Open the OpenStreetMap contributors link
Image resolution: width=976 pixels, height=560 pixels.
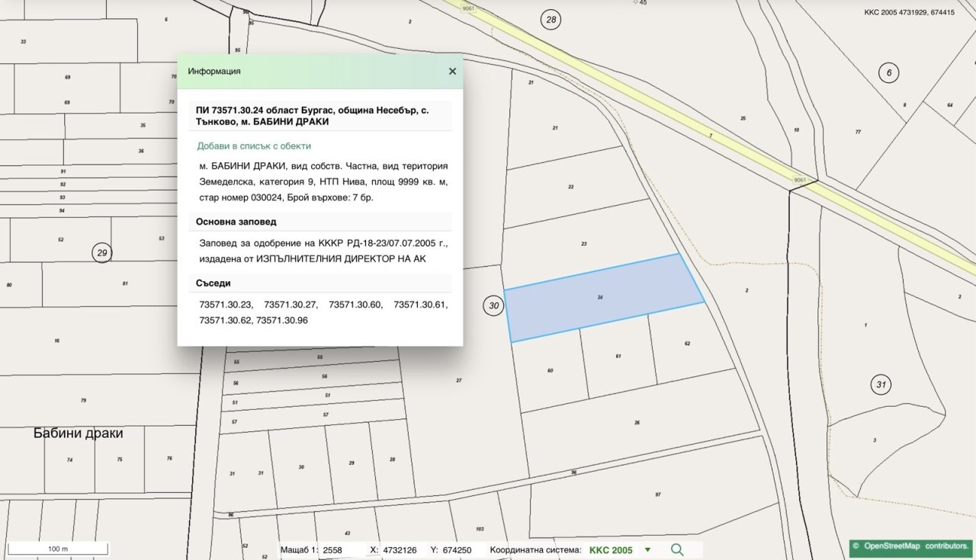click(x=911, y=546)
